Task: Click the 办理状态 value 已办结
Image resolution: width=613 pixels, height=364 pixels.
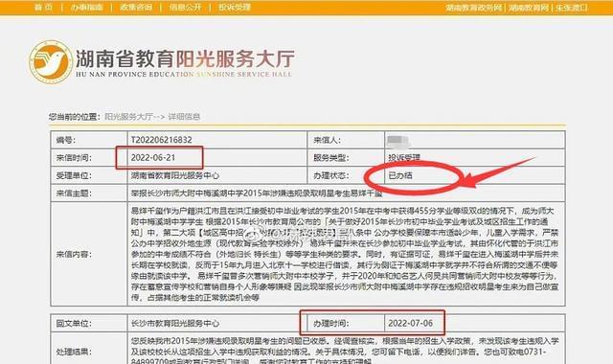Action: (x=400, y=175)
